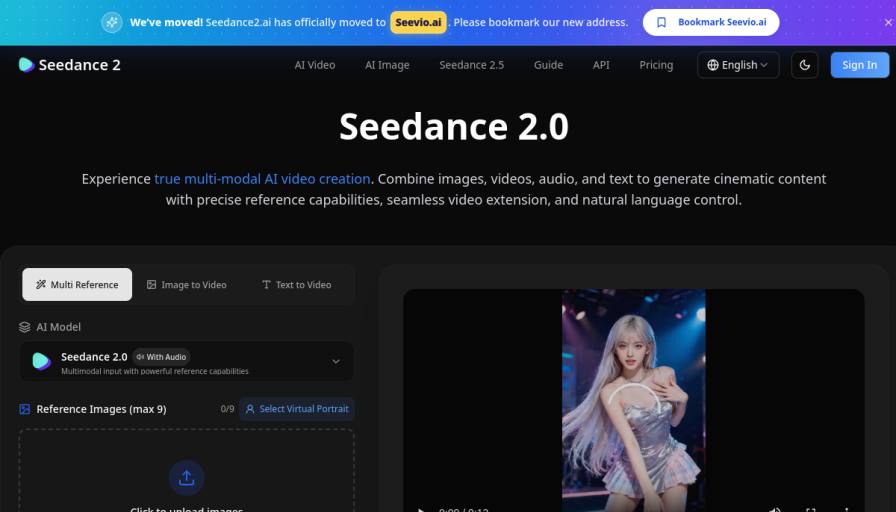Click the Seedance 2.0 model logo icon
Viewport: 896px width, 512px height.
pos(42,361)
